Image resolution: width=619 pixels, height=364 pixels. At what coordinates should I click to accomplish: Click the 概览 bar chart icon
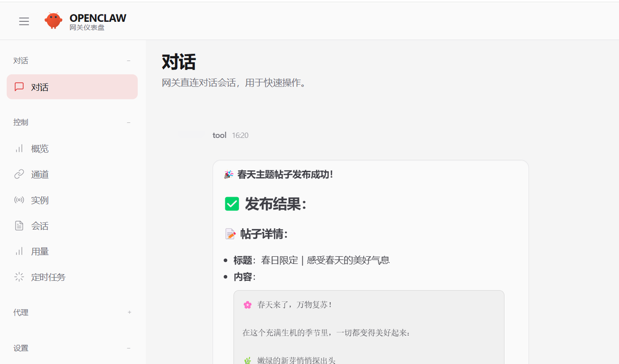point(19,148)
